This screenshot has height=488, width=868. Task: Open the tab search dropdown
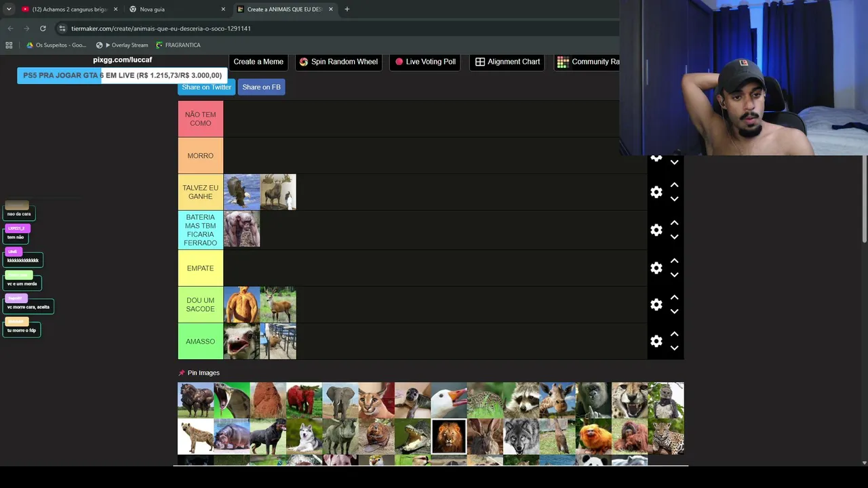pos(9,9)
